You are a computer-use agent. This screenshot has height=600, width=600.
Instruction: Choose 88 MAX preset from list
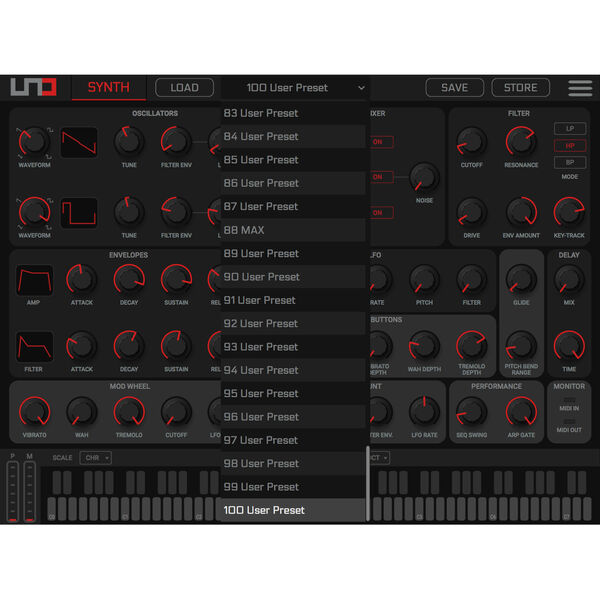(x=293, y=230)
